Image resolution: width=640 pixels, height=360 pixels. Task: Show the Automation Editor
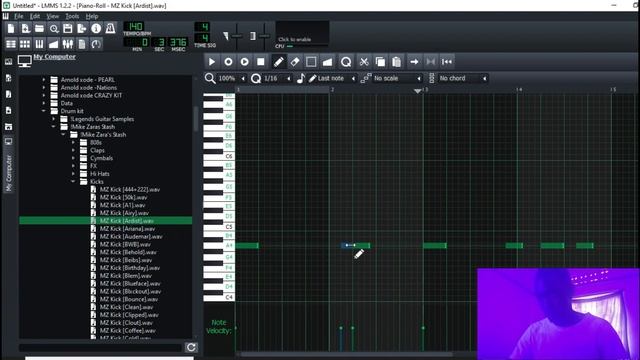[53, 44]
